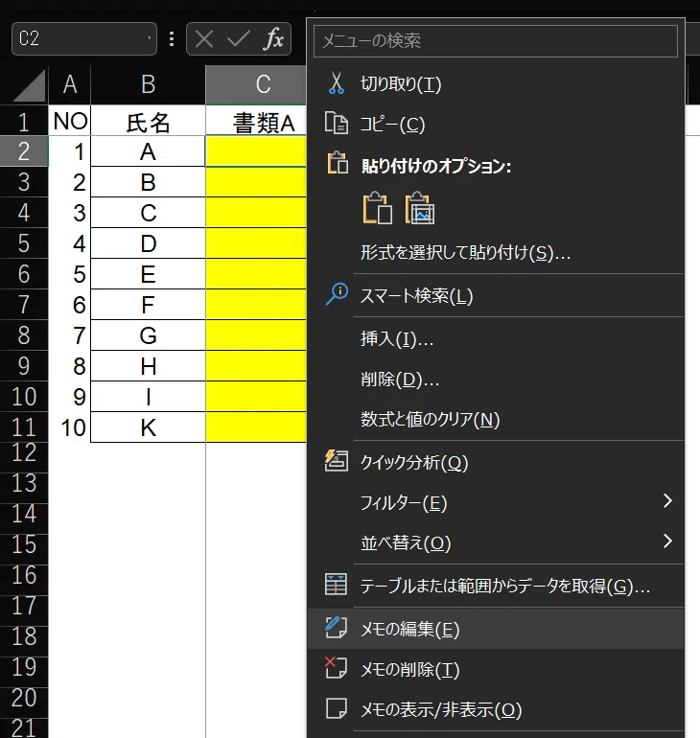Click the Smart Lookup magnifier icon

coord(337,295)
